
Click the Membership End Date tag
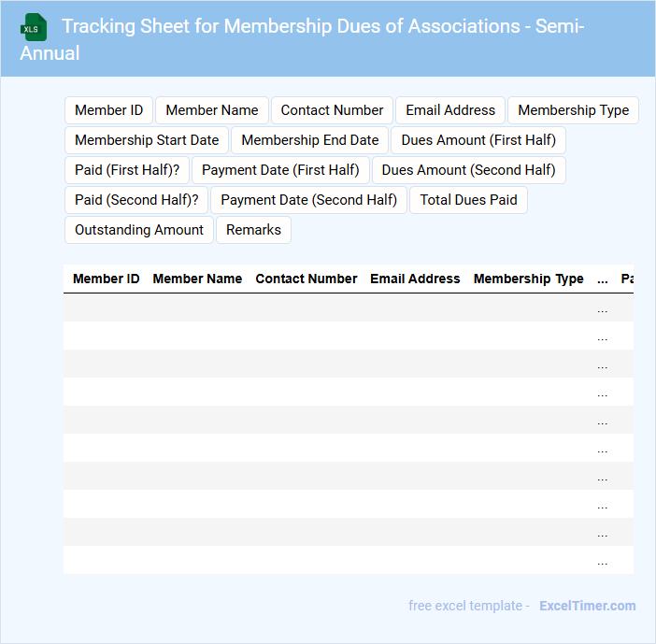point(310,140)
